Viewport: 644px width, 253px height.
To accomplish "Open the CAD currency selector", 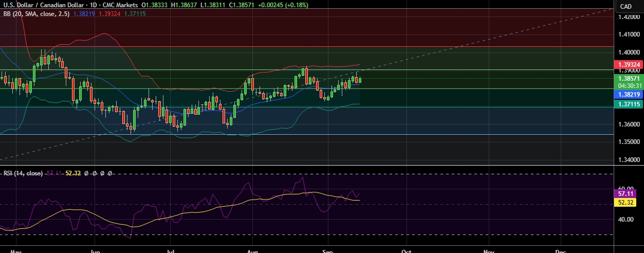I will point(625,6).
